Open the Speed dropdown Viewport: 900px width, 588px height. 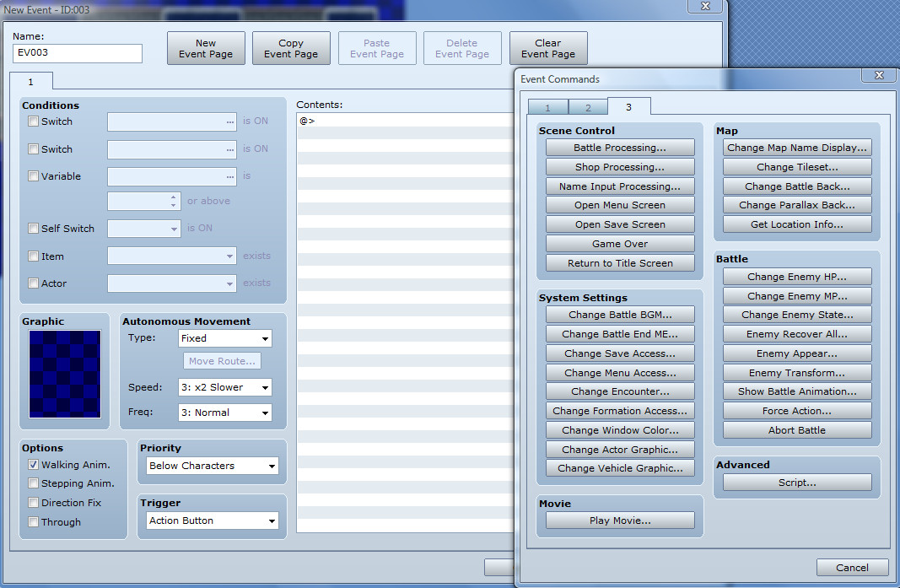(225, 387)
